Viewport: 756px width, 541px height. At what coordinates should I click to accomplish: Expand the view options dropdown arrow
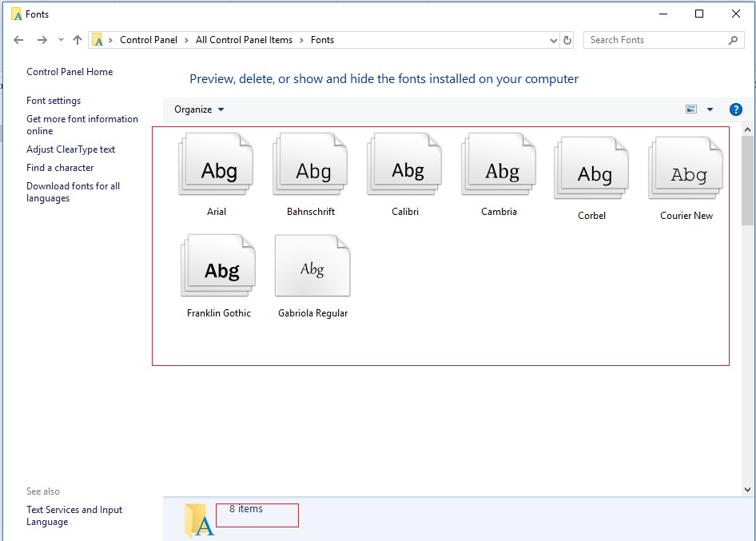point(710,109)
